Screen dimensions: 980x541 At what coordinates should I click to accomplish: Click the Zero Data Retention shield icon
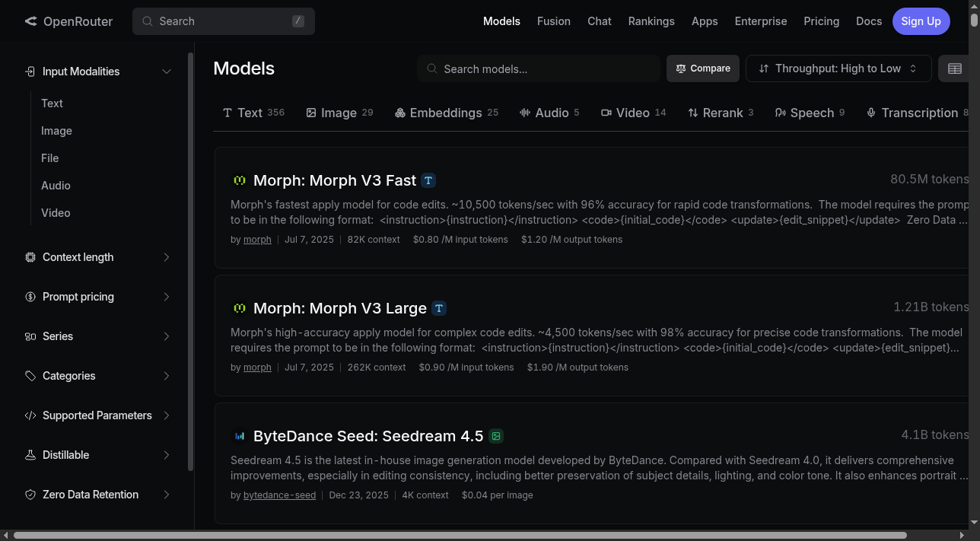click(30, 495)
